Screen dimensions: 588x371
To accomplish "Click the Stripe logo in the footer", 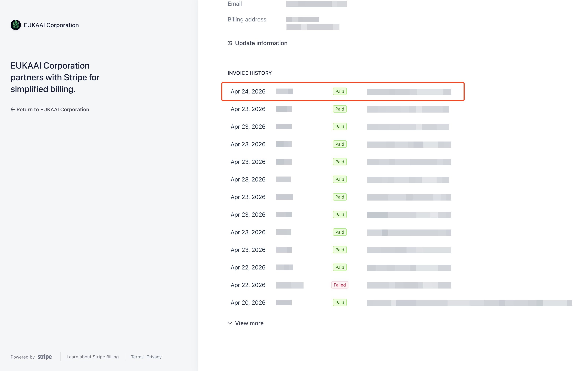I will click(x=45, y=357).
